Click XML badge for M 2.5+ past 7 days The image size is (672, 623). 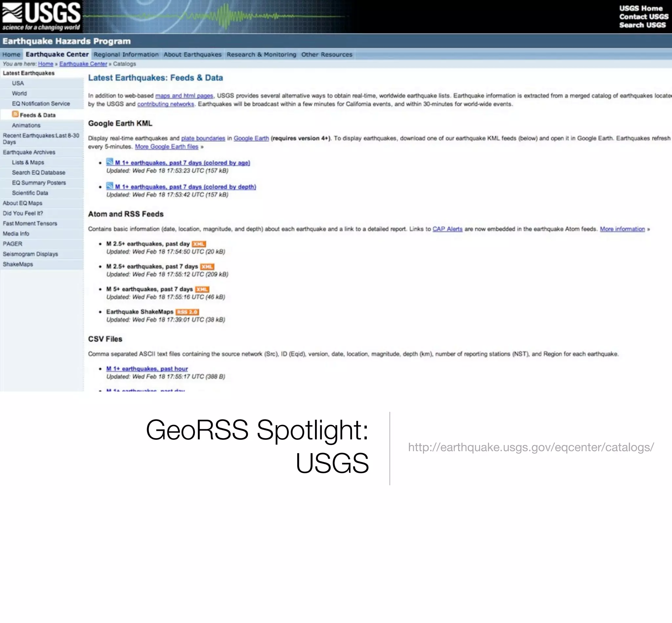tap(207, 267)
